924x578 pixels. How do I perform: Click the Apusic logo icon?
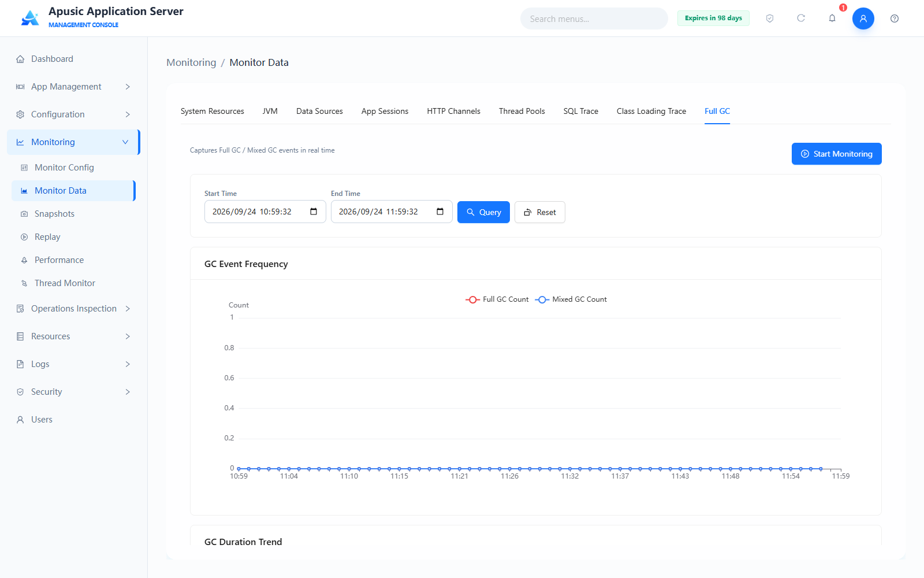(30, 18)
